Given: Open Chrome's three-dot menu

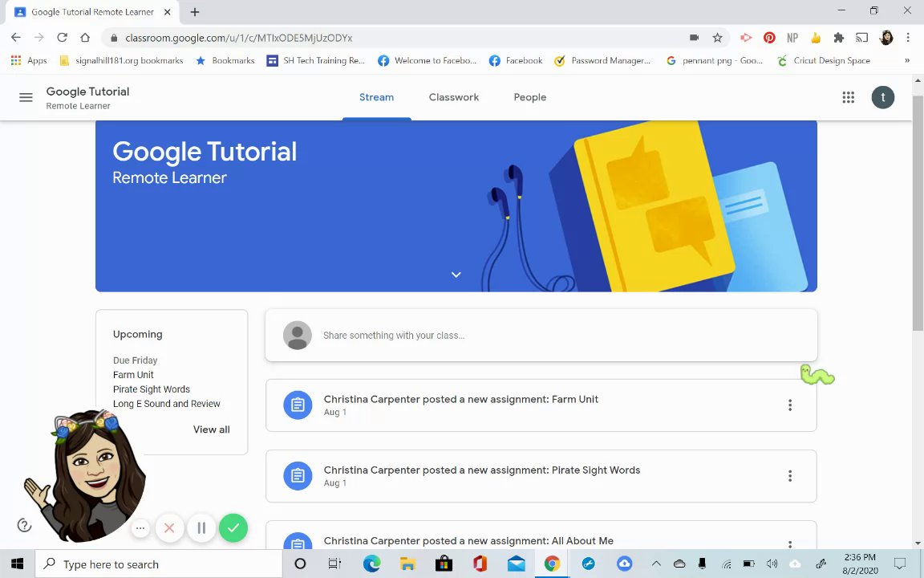Looking at the screenshot, I should click(907, 38).
